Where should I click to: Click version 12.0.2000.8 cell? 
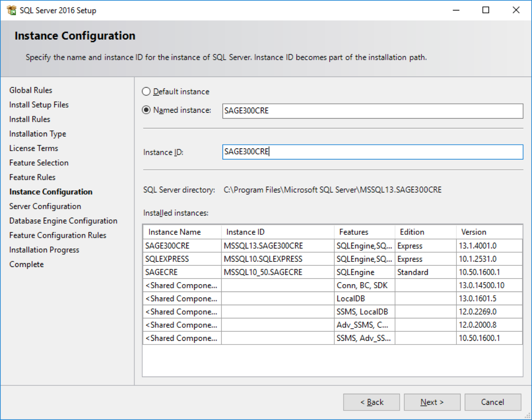point(489,325)
